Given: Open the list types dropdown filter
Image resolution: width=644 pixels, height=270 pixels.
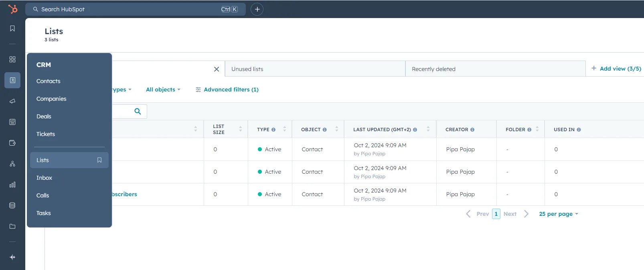Looking at the screenshot, I should point(122,89).
